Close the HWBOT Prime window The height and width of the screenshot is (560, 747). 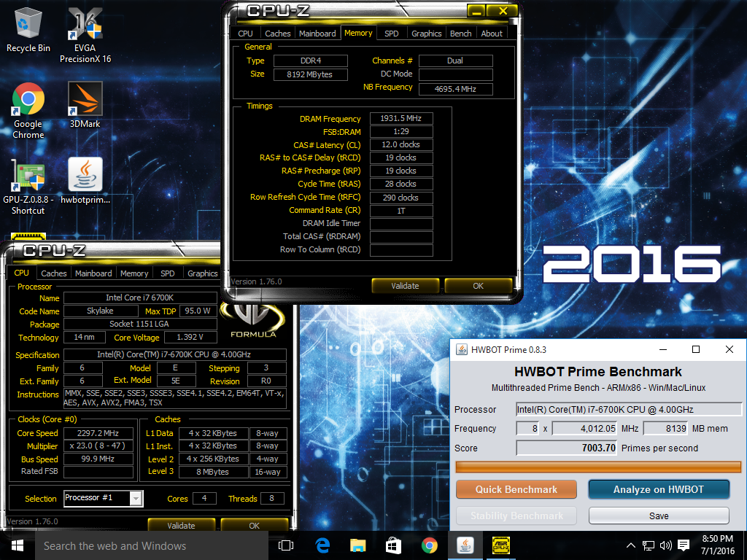729,349
